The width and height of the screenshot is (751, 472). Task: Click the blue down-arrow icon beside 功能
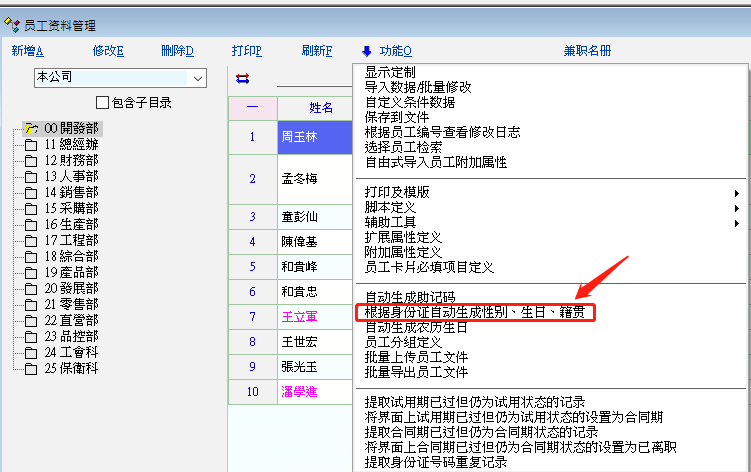pos(367,51)
